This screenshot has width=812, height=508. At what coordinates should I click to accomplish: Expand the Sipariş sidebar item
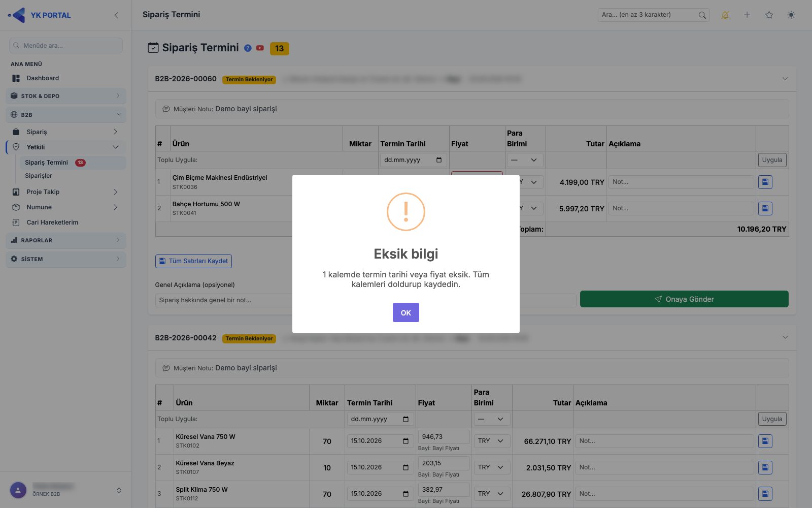pyautogui.click(x=66, y=132)
